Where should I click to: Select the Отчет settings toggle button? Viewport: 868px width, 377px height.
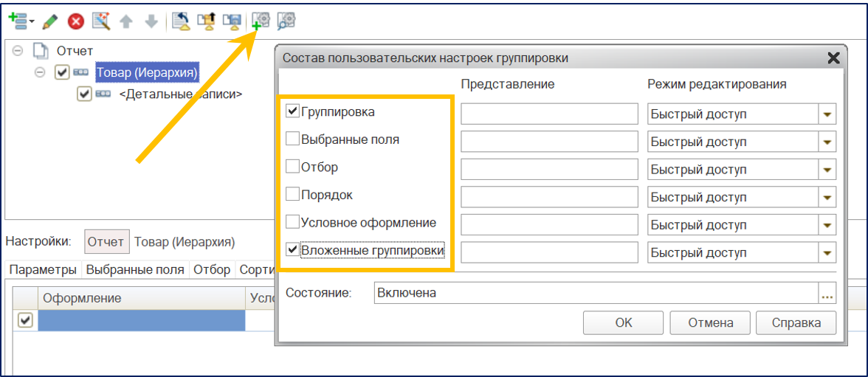coord(107,242)
